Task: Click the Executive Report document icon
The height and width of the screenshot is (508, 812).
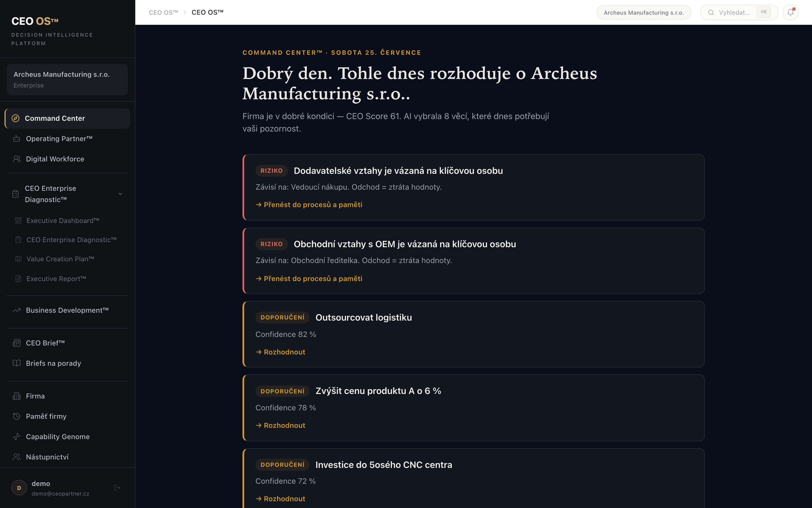Action: 18,279
